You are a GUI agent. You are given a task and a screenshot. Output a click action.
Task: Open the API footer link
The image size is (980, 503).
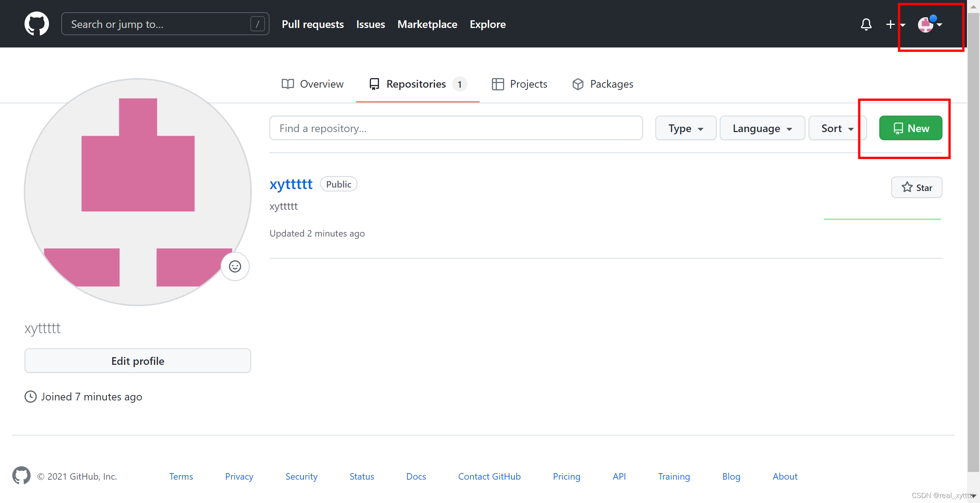[x=619, y=476]
